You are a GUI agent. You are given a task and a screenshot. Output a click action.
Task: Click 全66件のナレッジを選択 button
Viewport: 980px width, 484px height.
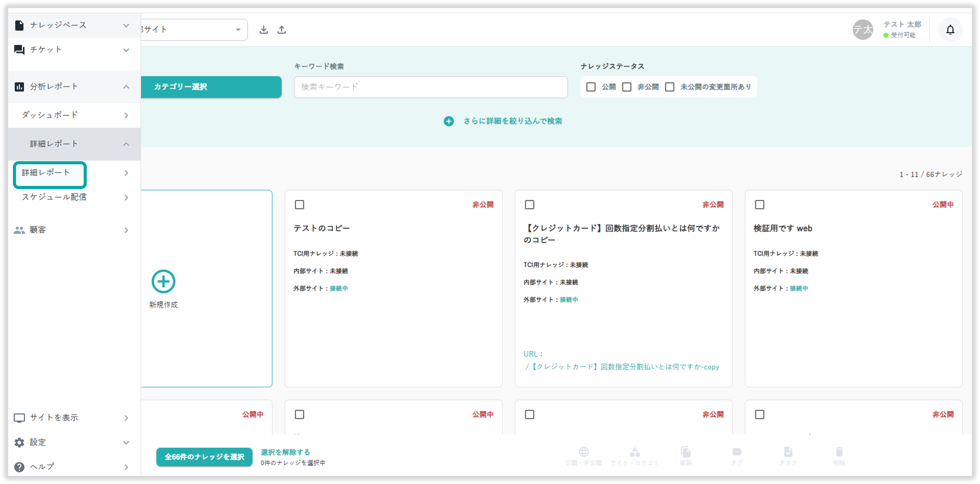(x=204, y=457)
